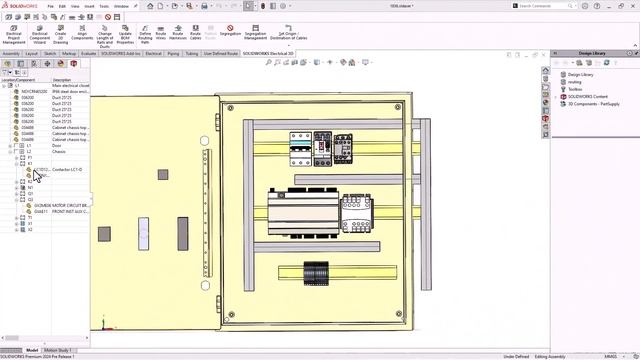Switch to the Evaluate ribbon tab
This screenshot has height=360, width=640.
coord(88,53)
